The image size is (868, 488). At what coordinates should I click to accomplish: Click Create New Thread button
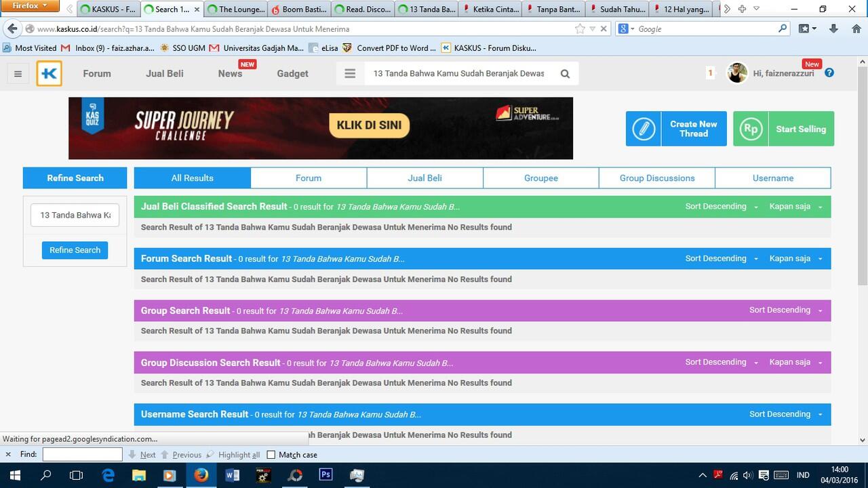(676, 129)
